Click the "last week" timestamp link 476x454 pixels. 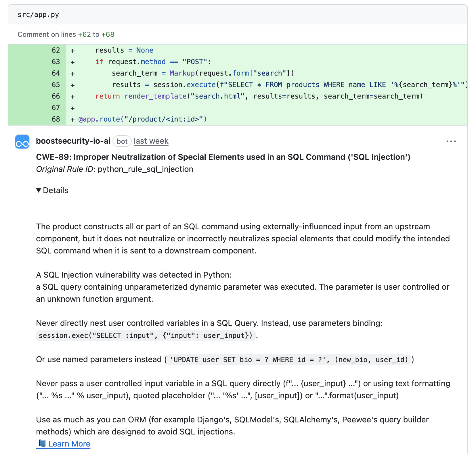tap(151, 141)
